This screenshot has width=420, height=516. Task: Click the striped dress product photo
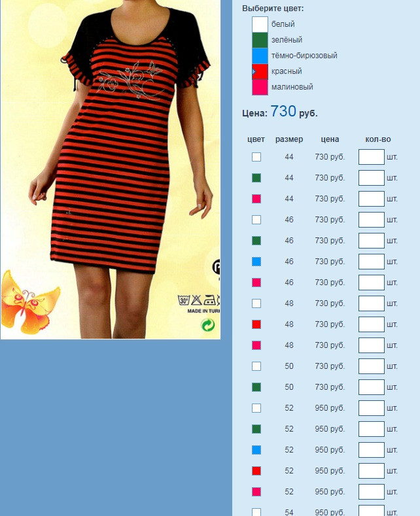tap(111, 169)
